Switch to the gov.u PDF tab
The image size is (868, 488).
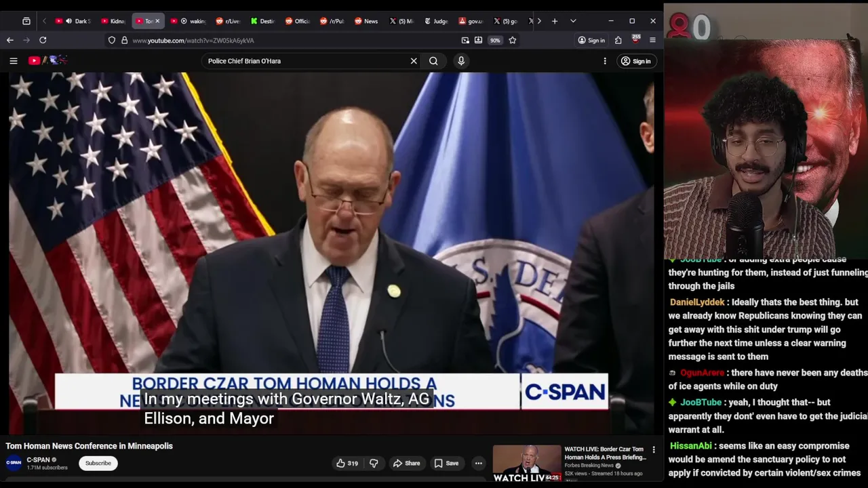pos(471,21)
